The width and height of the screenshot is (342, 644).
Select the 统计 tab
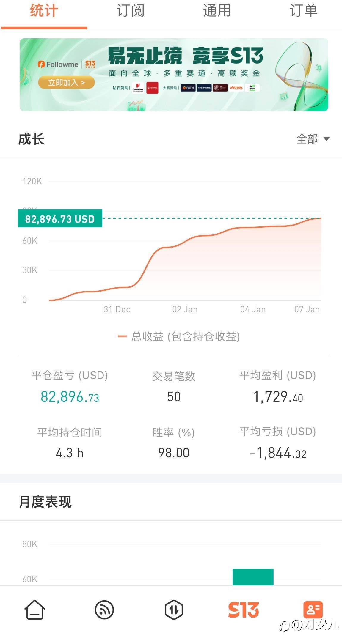(x=44, y=11)
